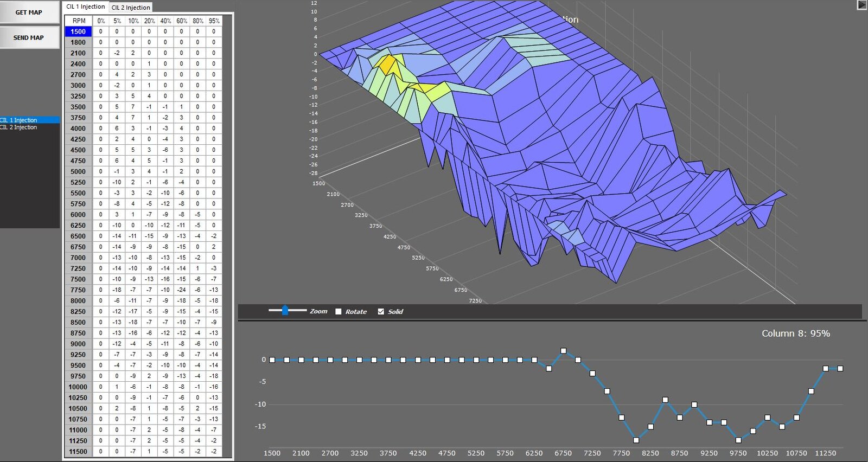Image resolution: width=868 pixels, height=462 pixels.
Task: Click the 40% column header
Action: click(x=165, y=21)
